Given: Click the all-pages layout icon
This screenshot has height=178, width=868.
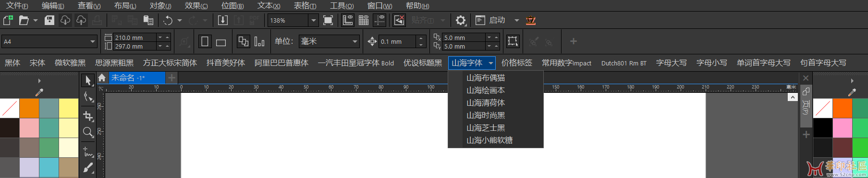Looking at the screenshot, I should 244,41.
